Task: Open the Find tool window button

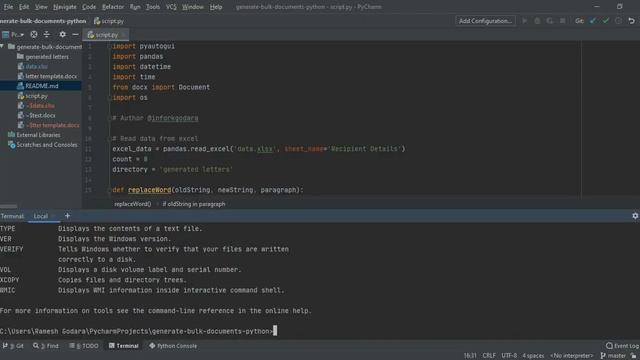Action: (46, 346)
